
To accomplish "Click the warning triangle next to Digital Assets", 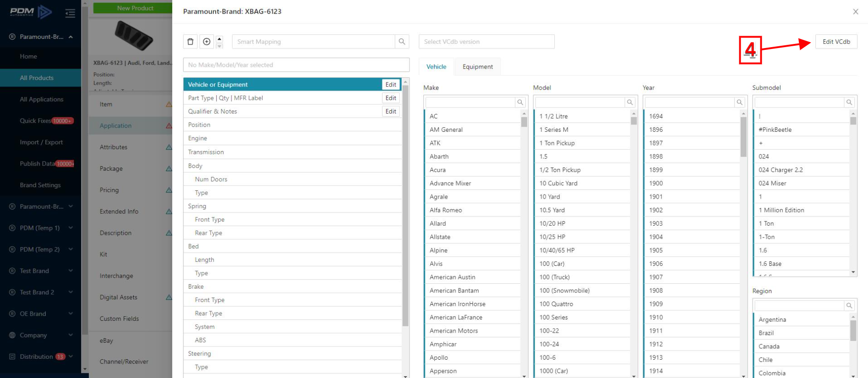I will (169, 297).
